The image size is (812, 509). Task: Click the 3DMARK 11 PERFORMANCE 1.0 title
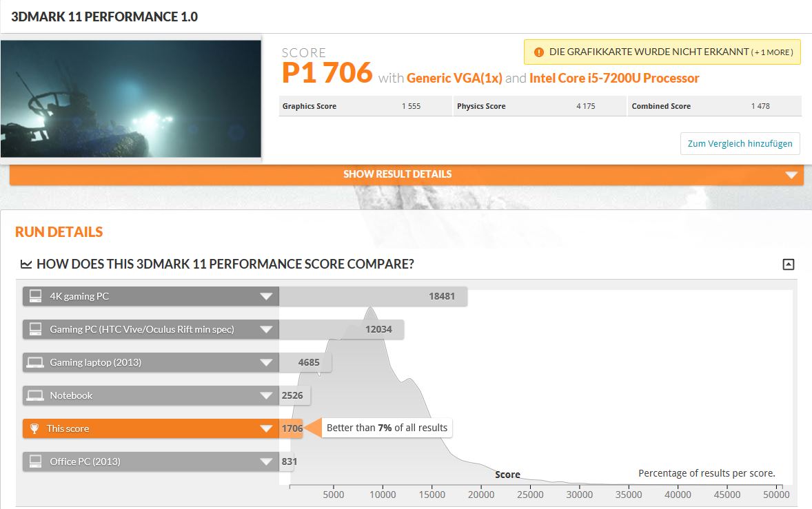[x=105, y=17]
